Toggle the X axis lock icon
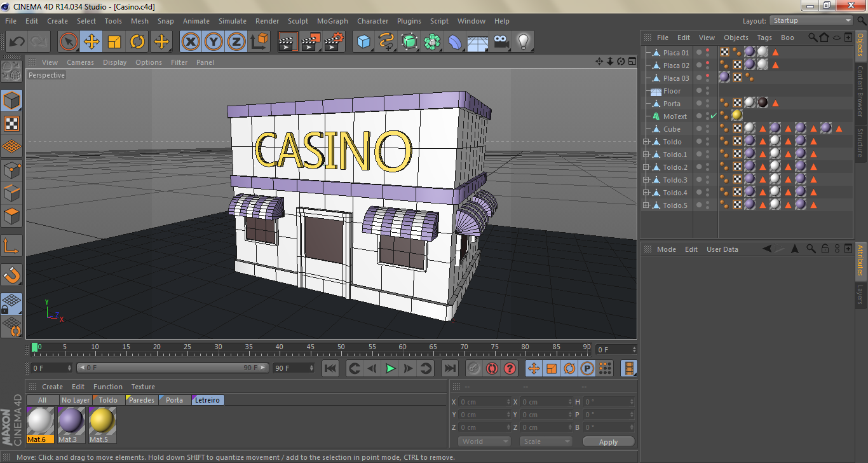868x463 pixels. (x=190, y=41)
